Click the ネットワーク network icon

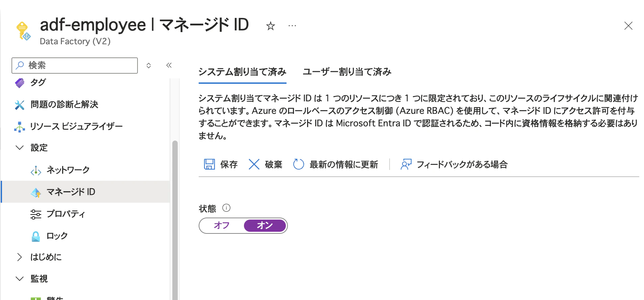[x=36, y=171]
